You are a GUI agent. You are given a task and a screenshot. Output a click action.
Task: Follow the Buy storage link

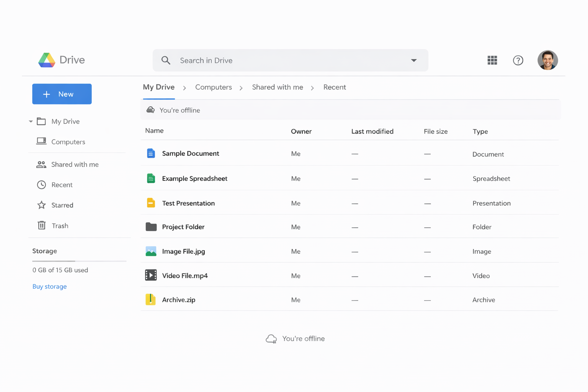(49, 286)
